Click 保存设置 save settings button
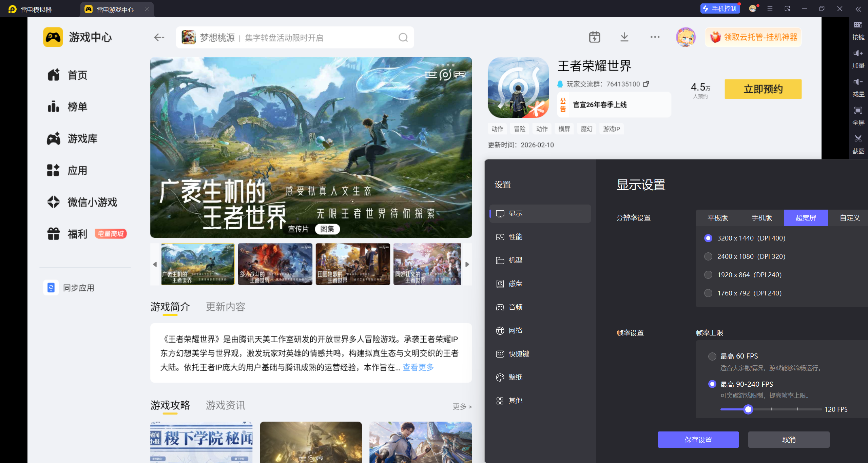 coord(698,440)
